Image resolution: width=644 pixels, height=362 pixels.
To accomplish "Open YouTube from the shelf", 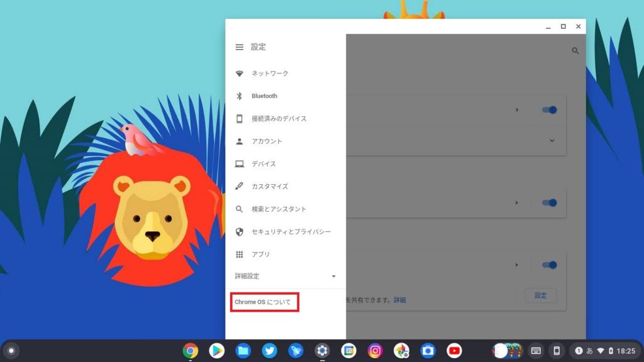I will click(x=454, y=351).
